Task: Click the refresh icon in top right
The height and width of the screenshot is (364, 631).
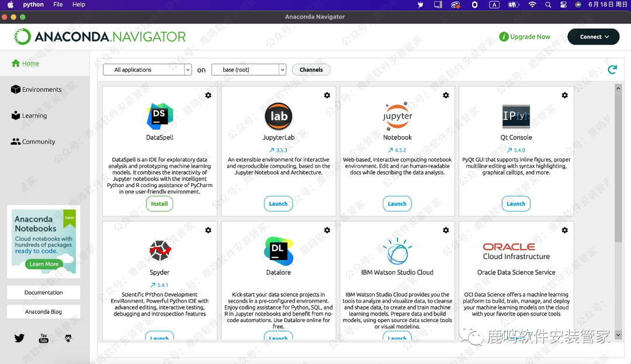Action: click(612, 70)
